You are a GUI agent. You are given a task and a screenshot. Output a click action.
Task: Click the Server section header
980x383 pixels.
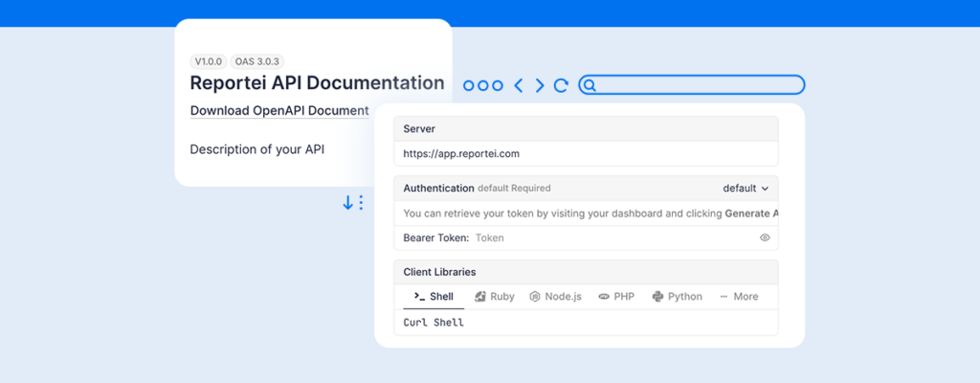pos(419,129)
